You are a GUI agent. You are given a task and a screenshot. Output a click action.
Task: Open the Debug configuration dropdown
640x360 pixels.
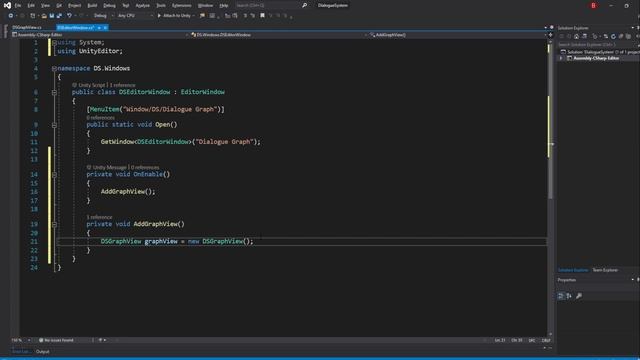coord(103,16)
